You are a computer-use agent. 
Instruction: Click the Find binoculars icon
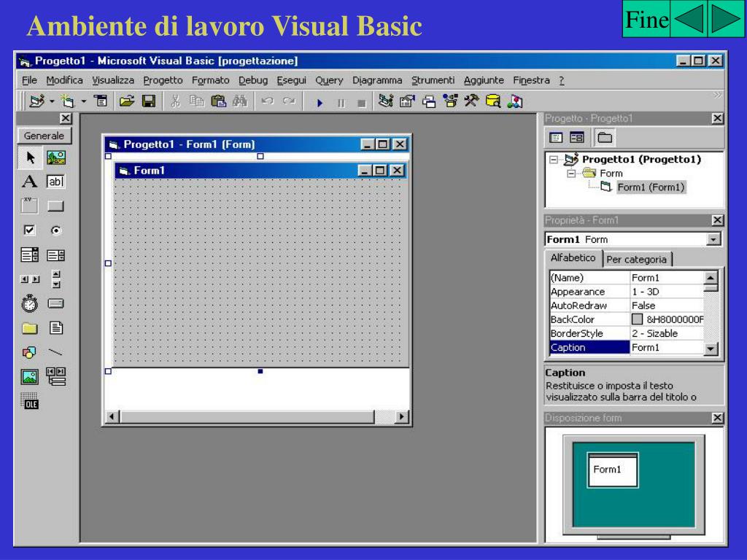click(x=239, y=101)
